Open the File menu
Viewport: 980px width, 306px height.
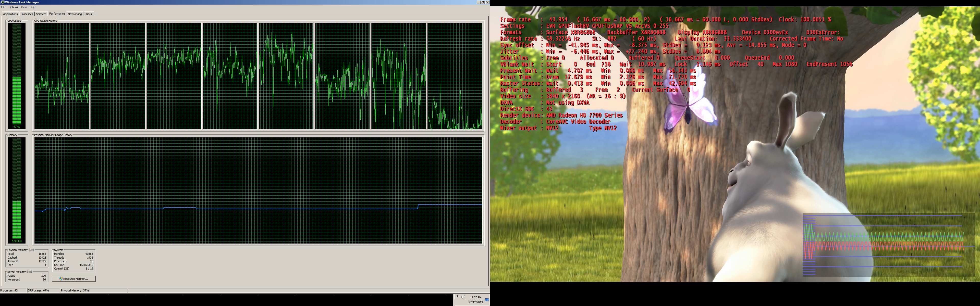pos(3,7)
